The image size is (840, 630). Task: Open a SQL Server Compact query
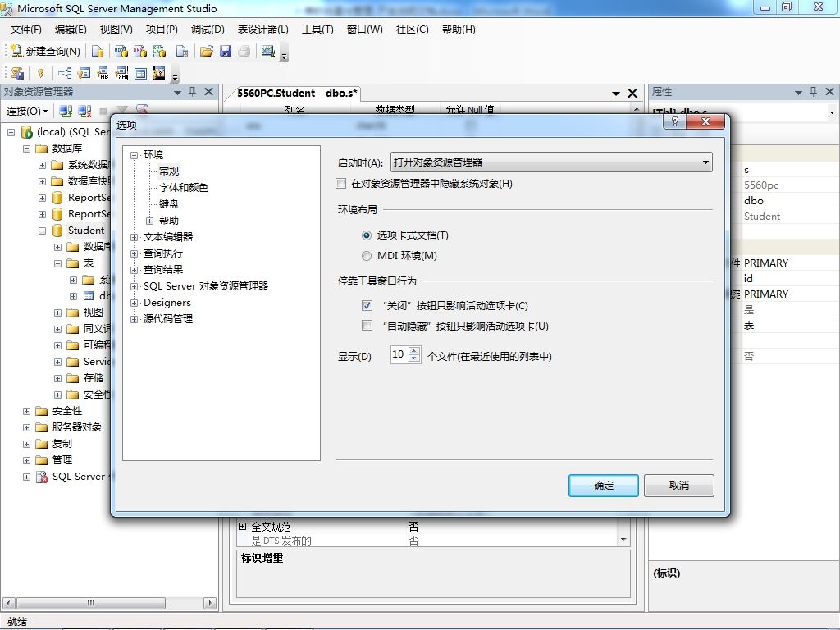(x=182, y=52)
